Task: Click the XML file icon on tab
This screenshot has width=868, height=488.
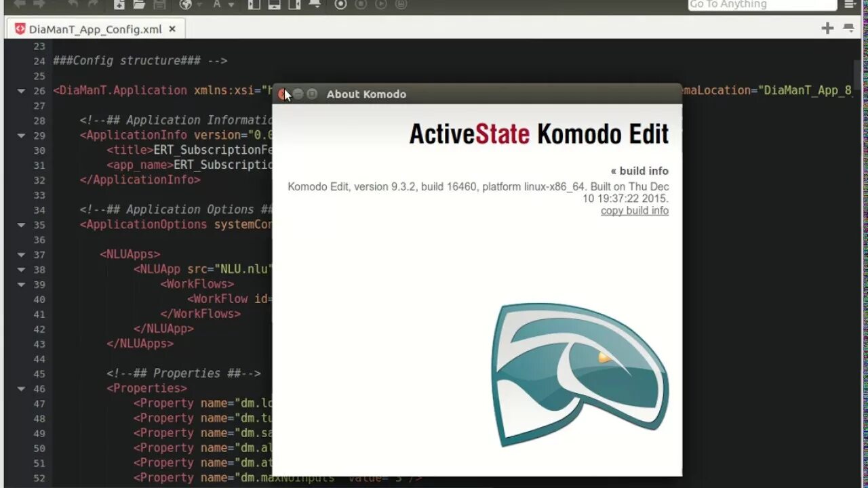Action: click(x=20, y=29)
